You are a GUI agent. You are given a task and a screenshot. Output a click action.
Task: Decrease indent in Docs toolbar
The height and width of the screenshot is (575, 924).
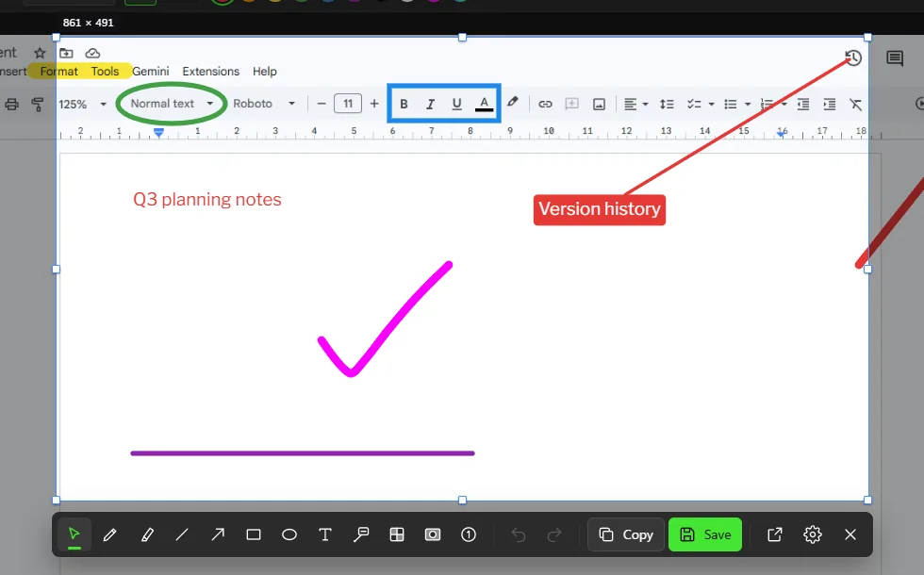[x=802, y=105]
